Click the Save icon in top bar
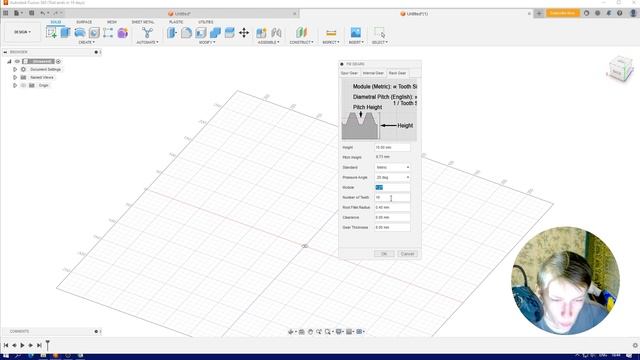This screenshot has height=360, width=640. pyautogui.click(x=31, y=13)
